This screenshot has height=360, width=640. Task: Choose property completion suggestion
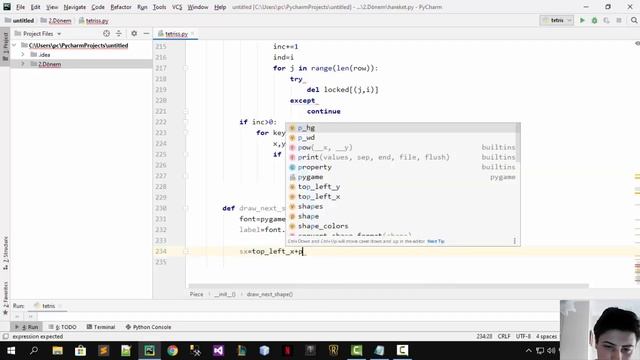click(x=402, y=167)
